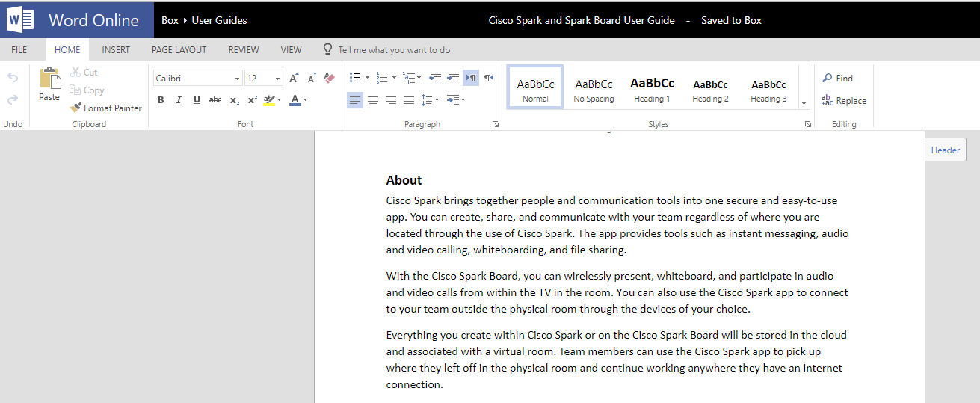Open the FILE tab
The height and width of the screenshot is (403, 980).
click(19, 50)
